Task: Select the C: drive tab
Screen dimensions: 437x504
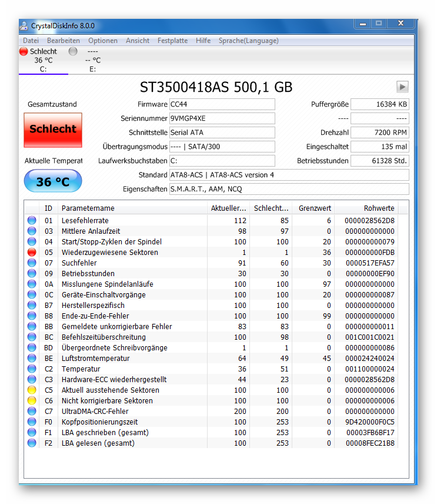Action: click(x=44, y=61)
